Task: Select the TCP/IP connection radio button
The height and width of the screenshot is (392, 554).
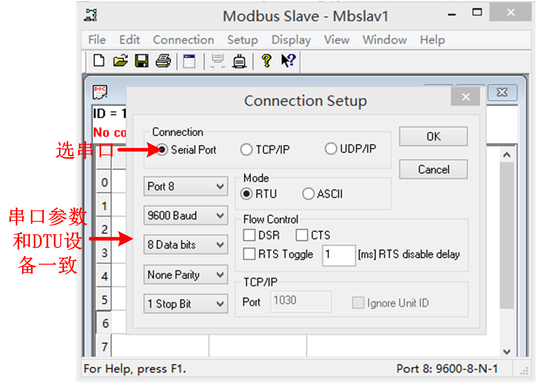Action: click(246, 150)
